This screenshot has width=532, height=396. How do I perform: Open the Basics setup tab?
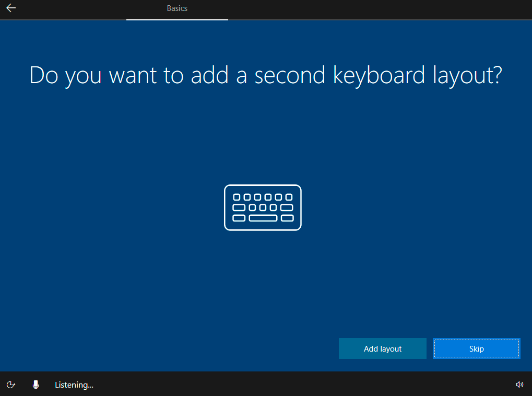pyautogui.click(x=177, y=8)
